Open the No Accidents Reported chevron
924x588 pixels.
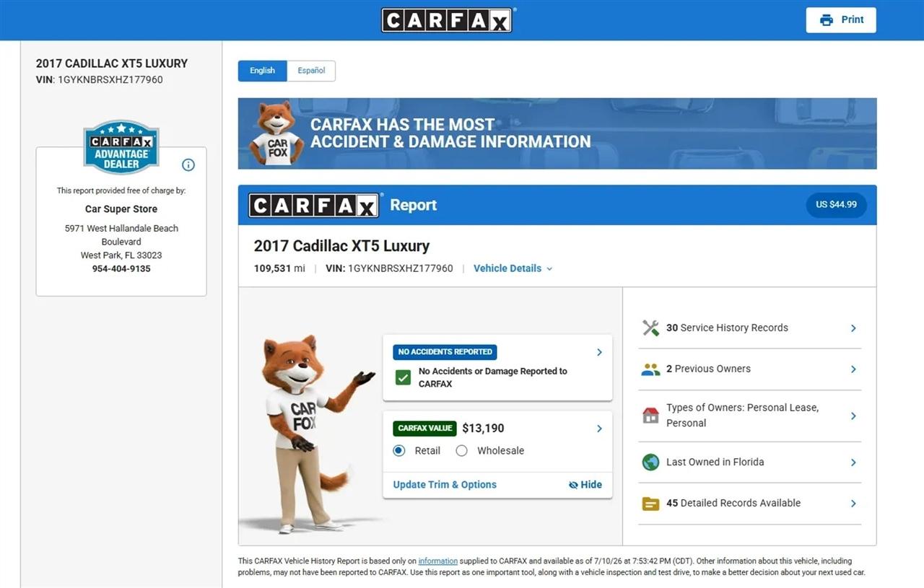pos(599,352)
